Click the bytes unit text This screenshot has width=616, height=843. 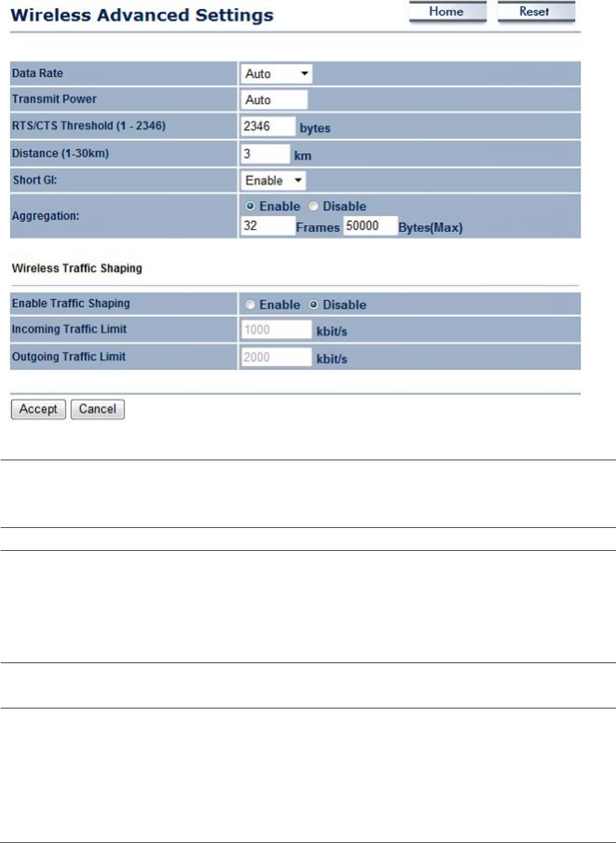[x=315, y=128]
